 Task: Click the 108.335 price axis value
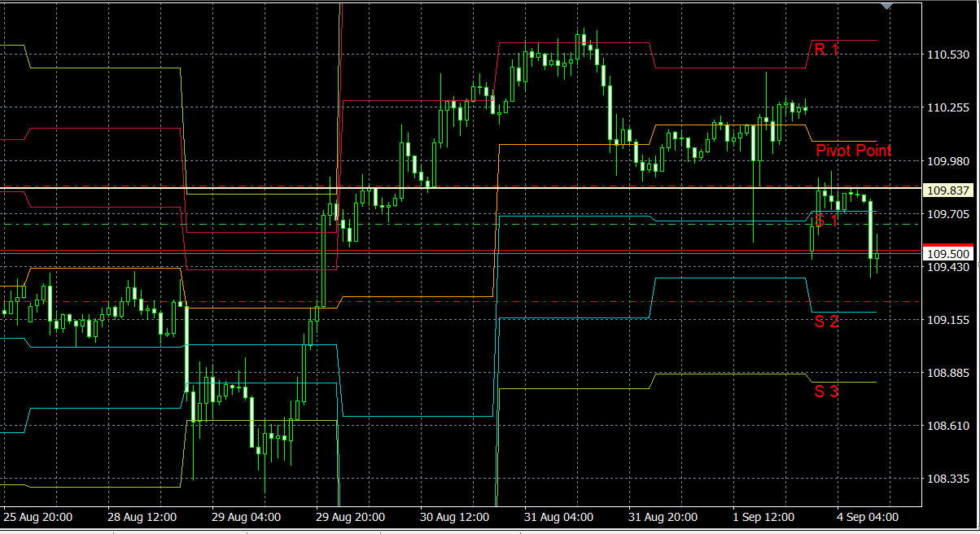point(948,479)
